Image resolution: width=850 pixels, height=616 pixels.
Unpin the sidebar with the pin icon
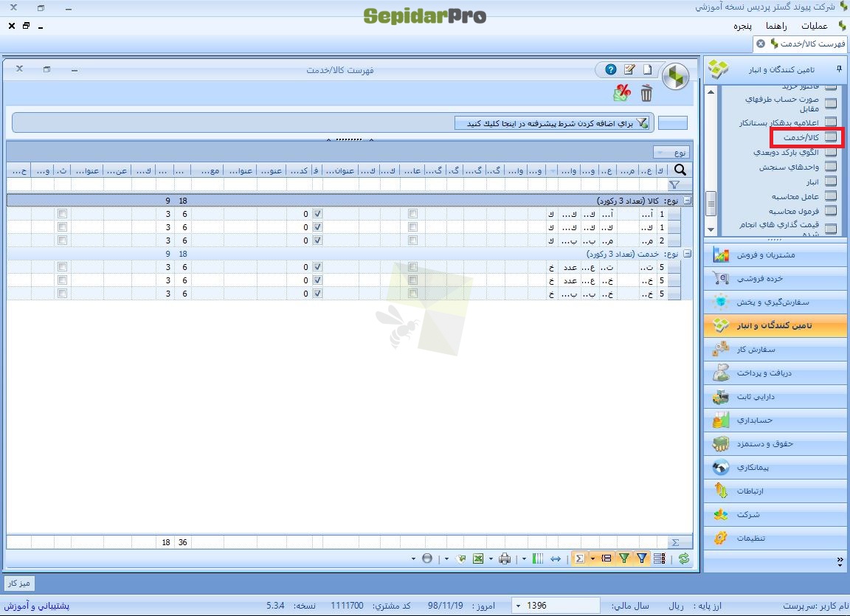click(x=839, y=69)
